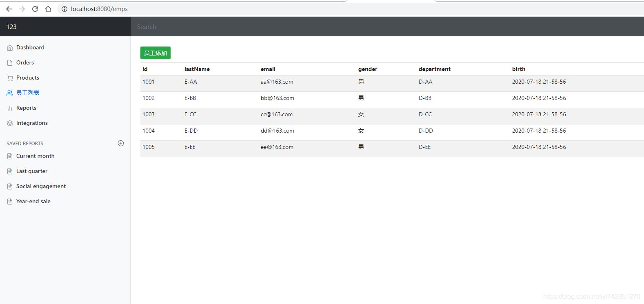Select the id cell 1001
Screen dimensions: 644x304
pyautogui.click(x=149, y=82)
